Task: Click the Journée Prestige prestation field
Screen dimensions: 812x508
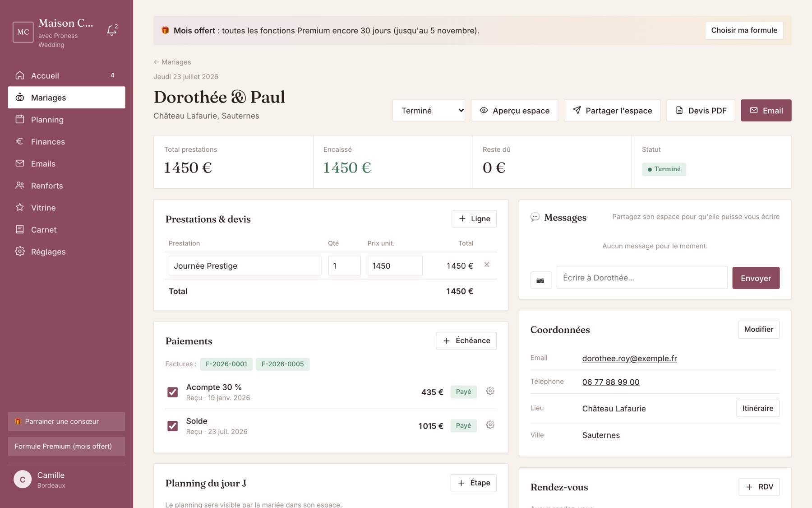Action: click(x=245, y=266)
